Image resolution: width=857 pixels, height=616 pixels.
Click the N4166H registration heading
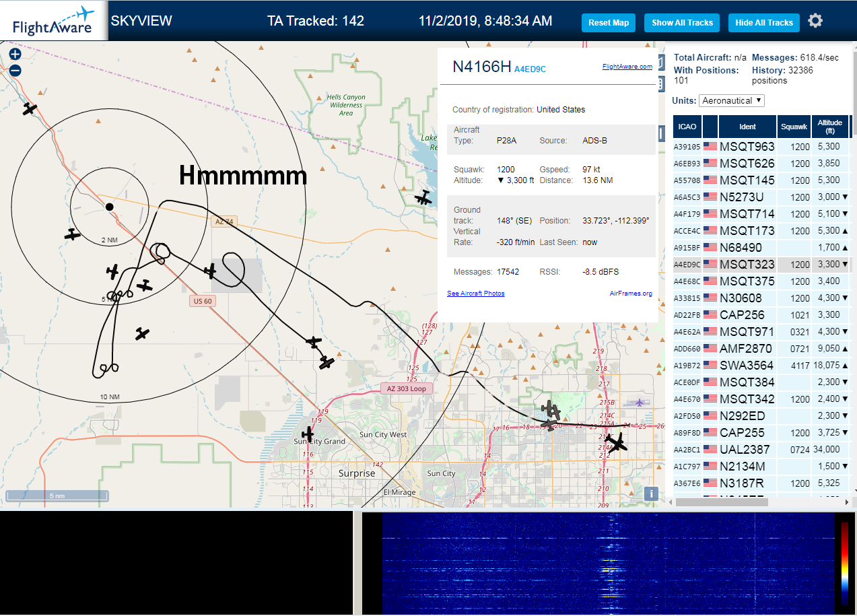pos(481,66)
